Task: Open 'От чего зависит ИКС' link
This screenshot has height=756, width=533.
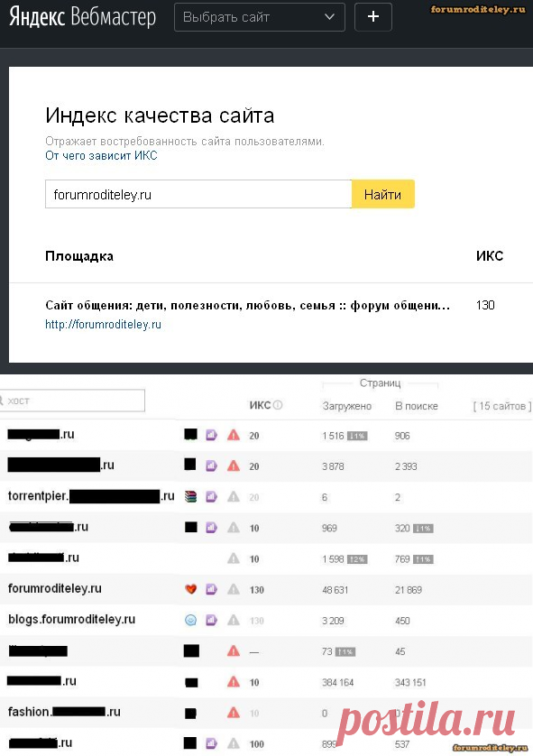Action: click(x=101, y=156)
